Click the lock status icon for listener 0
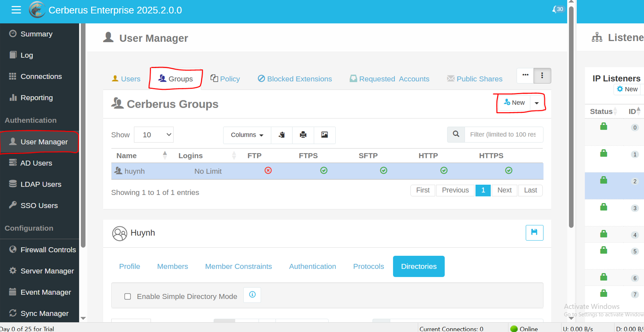The image size is (644, 332). [604, 126]
